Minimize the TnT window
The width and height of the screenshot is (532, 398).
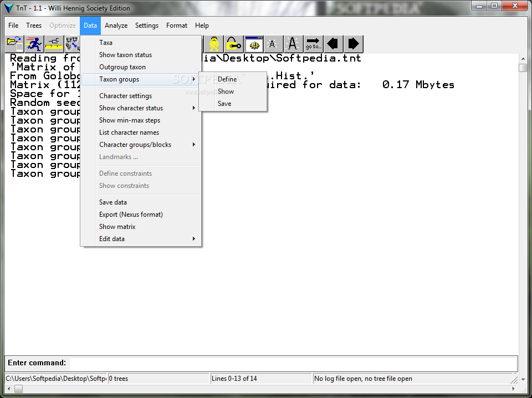480,6
